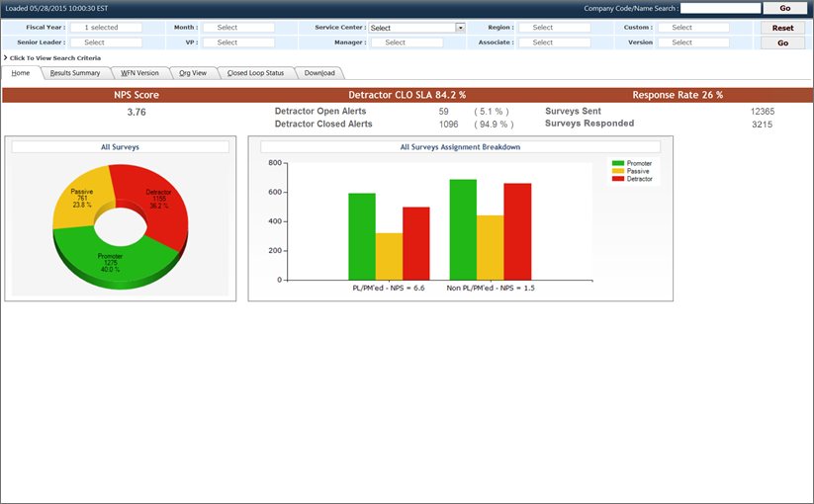This screenshot has width=814, height=504.
Task: Click Go next to Company Code search
Action: 784,8
